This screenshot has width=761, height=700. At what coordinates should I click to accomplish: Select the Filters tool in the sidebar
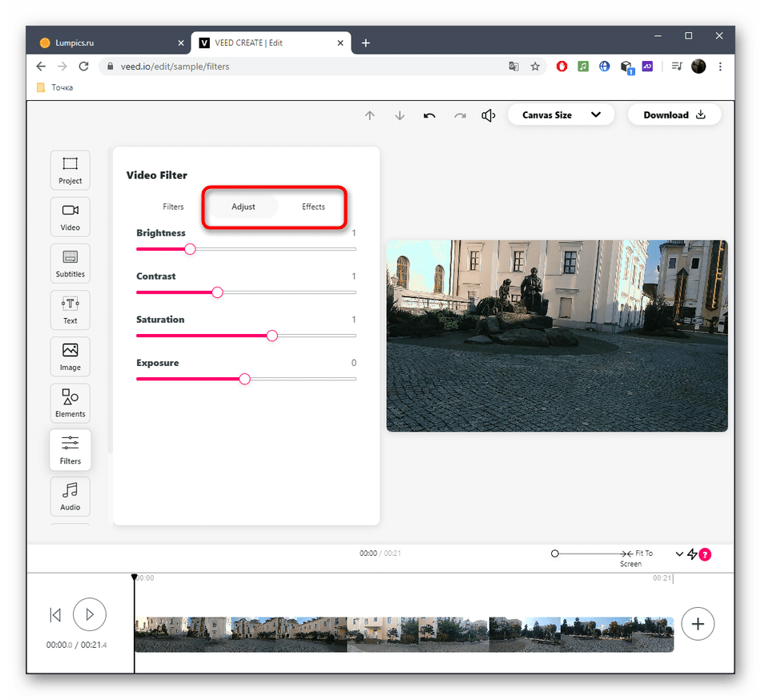click(70, 449)
